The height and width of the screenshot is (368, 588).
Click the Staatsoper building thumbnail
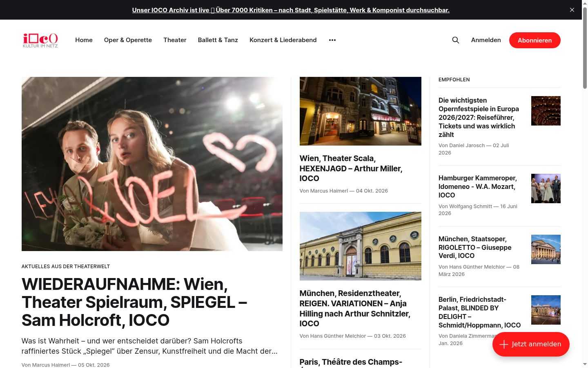click(546, 249)
